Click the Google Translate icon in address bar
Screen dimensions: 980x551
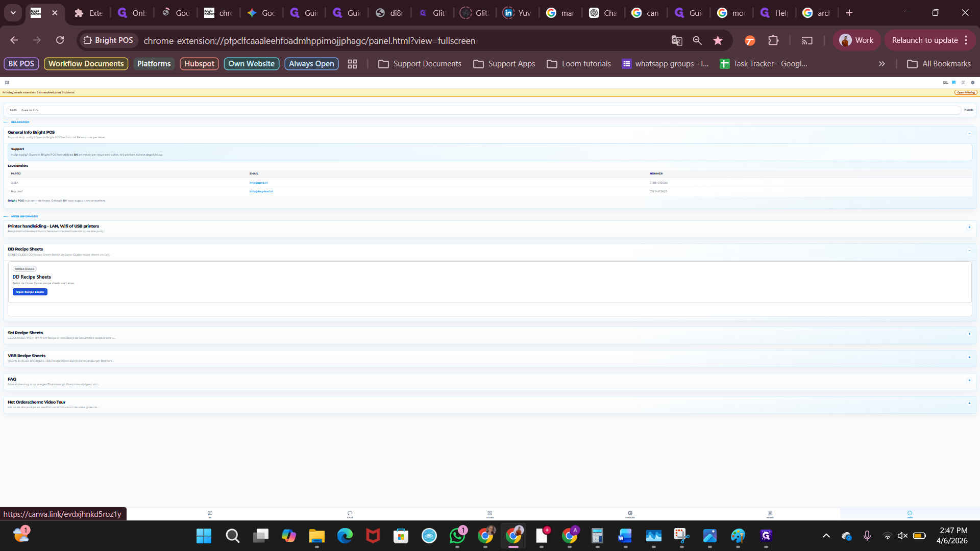pyautogui.click(x=677, y=40)
